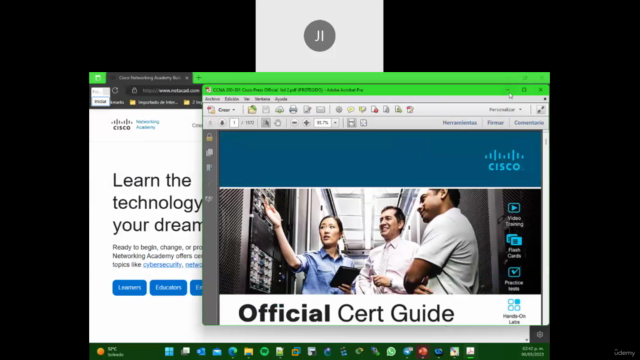The height and width of the screenshot is (360, 640).
Task: Open the Herramientas panel
Action: (x=460, y=122)
